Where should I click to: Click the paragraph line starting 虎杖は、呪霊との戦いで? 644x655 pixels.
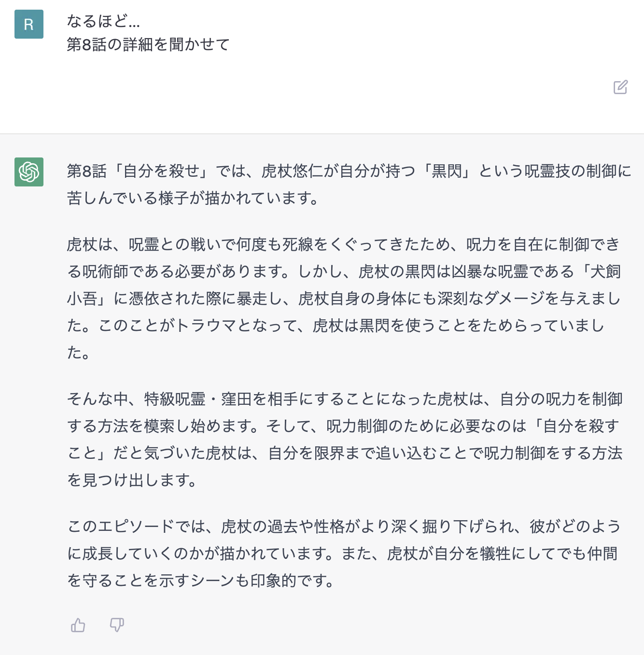(x=343, y=244)
